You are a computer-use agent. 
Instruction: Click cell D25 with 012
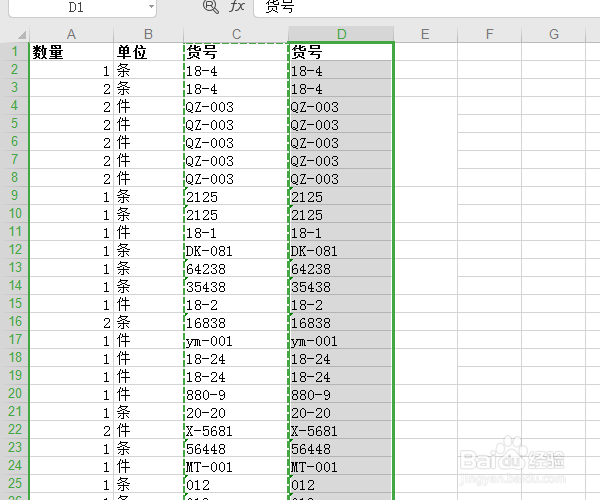click(341, 484)
